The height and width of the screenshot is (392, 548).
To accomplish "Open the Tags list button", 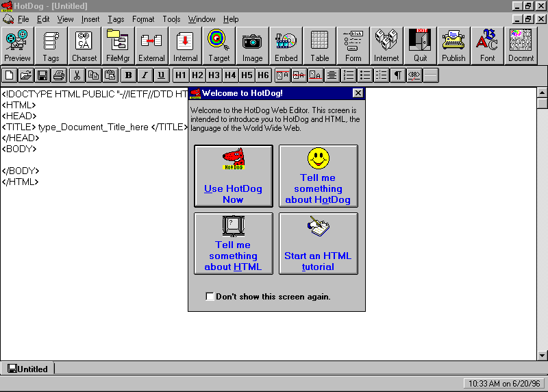I will pyautogui.click(x=51, y=46).
